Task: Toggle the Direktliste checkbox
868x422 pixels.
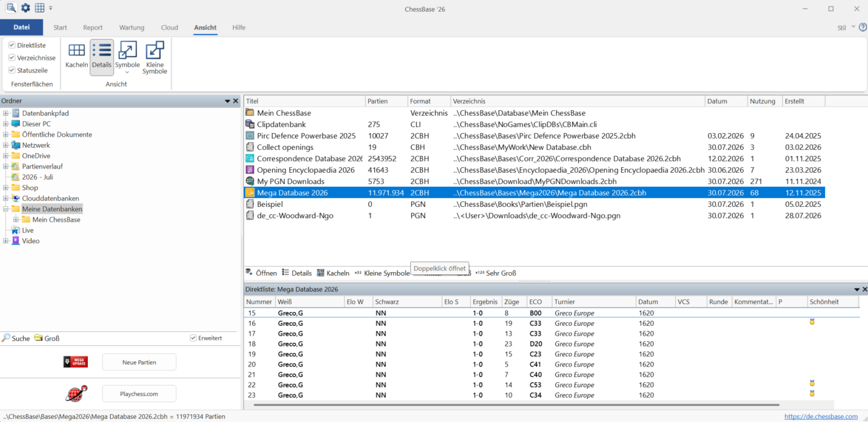Action: pos(12,45)
